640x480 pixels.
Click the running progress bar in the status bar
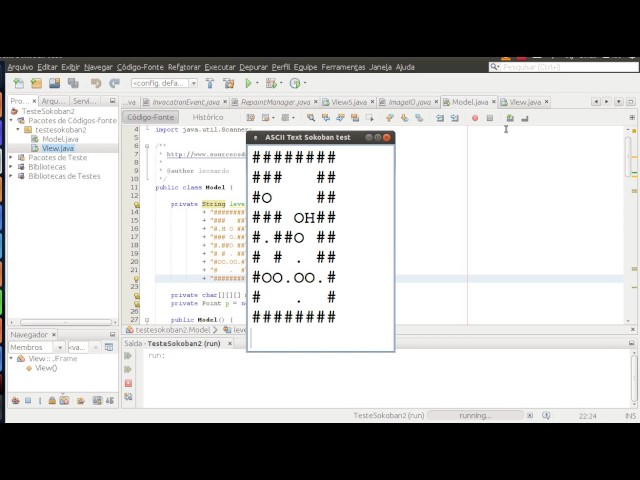tap(475, 416)
